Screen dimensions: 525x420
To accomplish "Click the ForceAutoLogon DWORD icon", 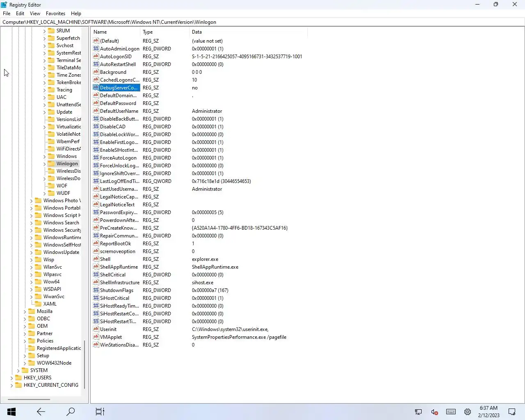I will point(96,157).
